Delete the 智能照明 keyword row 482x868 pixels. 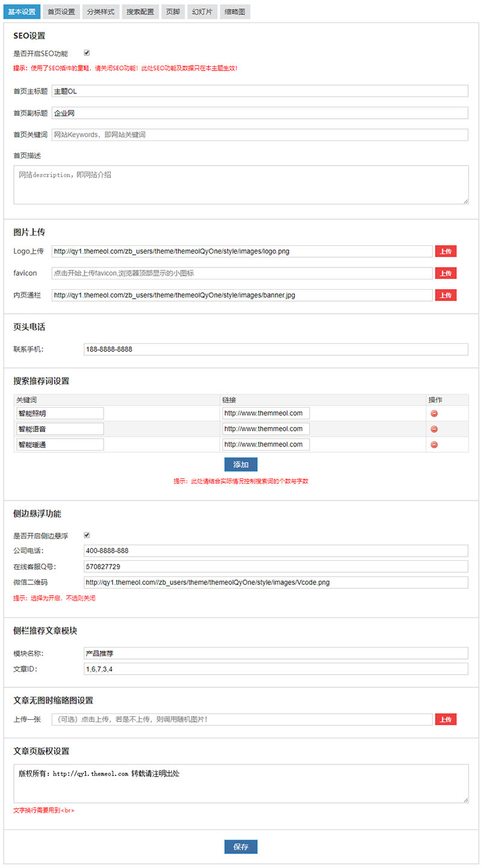(434, 413)
